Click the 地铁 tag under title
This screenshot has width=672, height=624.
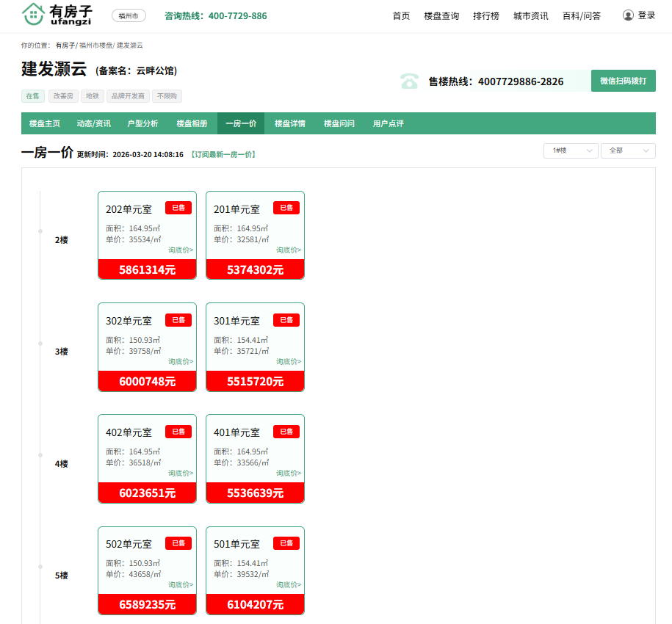91,96
